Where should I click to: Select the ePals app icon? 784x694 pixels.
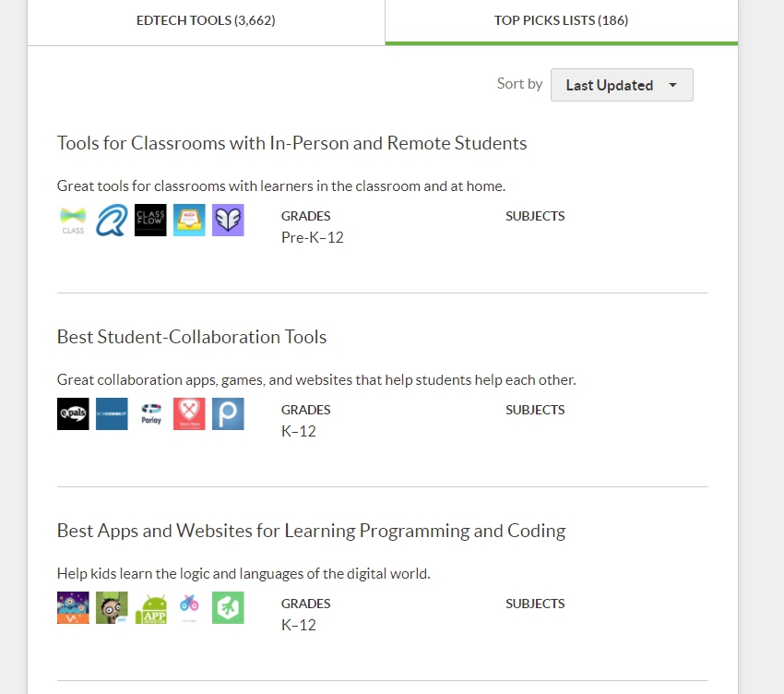pos(73,414)
